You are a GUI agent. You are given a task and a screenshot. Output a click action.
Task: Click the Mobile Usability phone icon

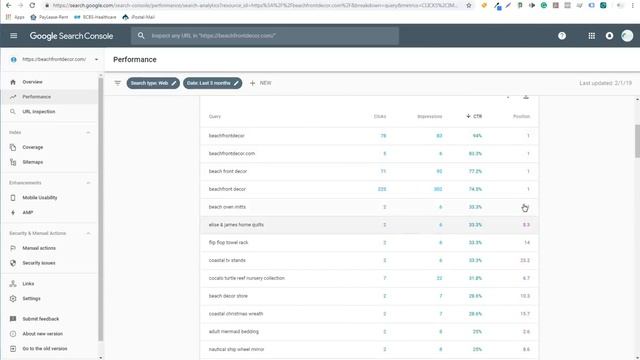13,198
